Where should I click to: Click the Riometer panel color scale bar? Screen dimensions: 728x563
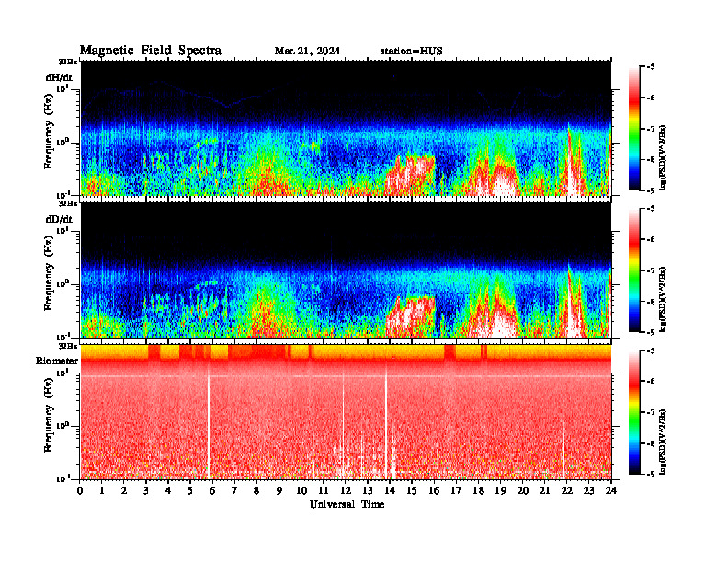pos(633,412)
